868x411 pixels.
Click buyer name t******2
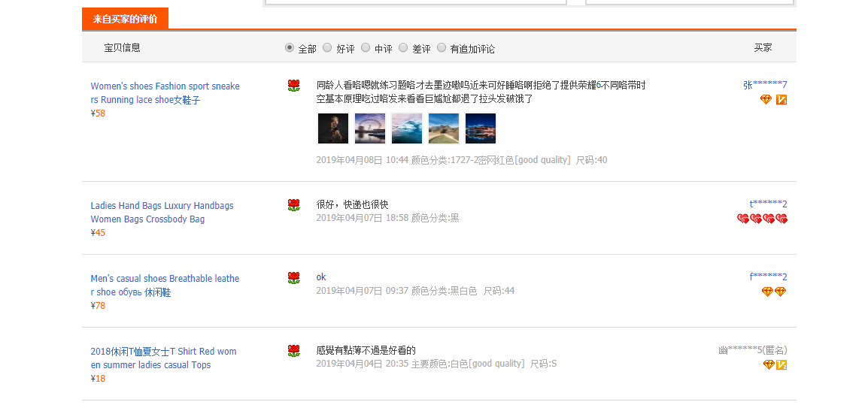click(769, 204)
